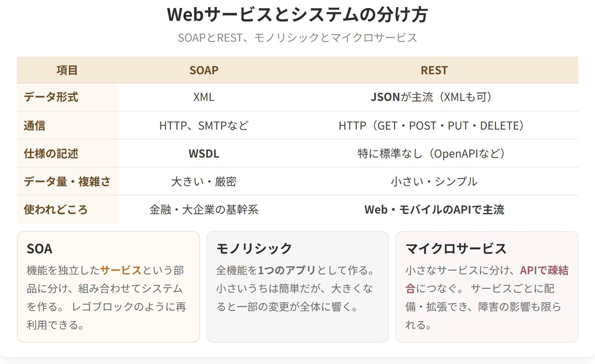Click the subtitle 'SOAPとREST、モノリシックとマイクロサービス'
The width and height of the screenshot is (595, 364).
click(297, 38)
